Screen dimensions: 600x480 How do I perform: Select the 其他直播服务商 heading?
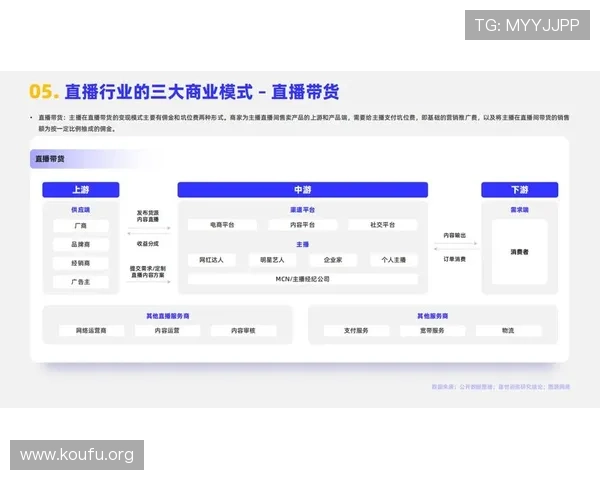[168, 316]
